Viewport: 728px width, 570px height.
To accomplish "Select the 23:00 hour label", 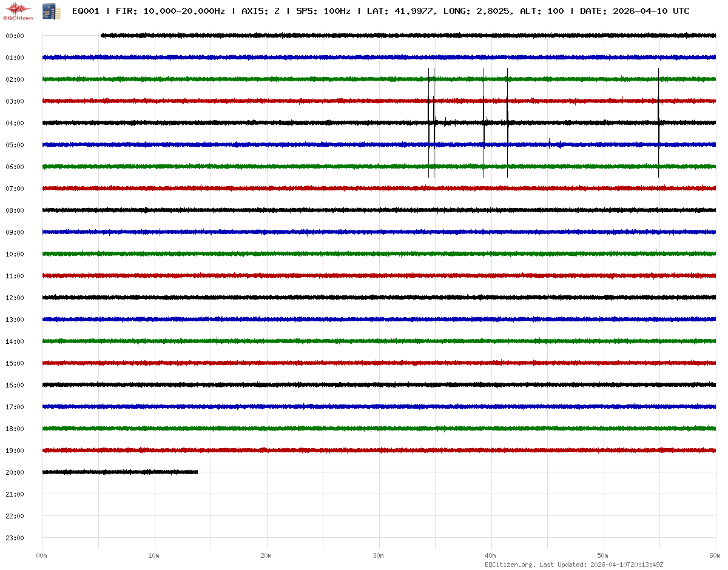I will pyautogui.click(x=15, y=538).
